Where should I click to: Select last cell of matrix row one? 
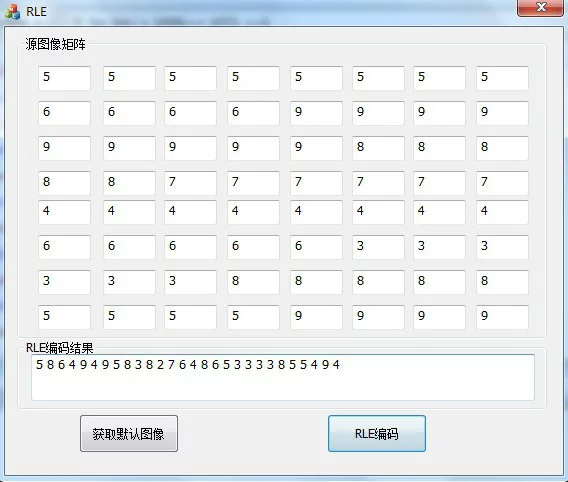click(x=502, y=78)
